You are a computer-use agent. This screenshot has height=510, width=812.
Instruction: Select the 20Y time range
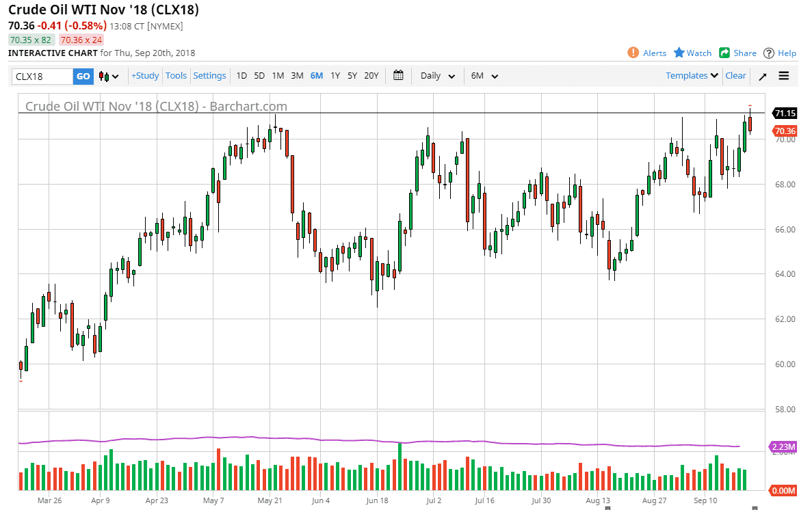371,76
